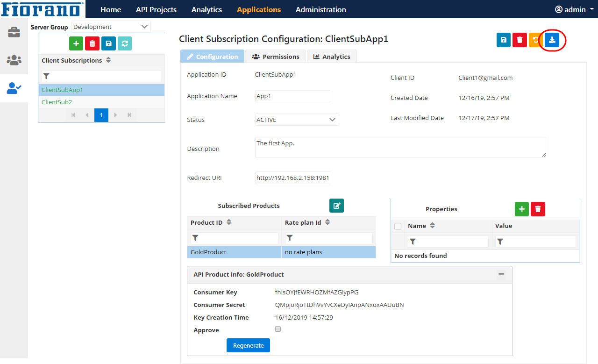Sort properties by Name column
Screen dimensions: 598x364
[433, 226]
